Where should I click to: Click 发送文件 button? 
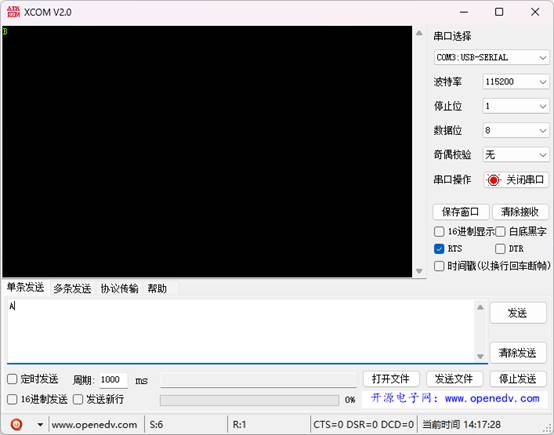(454, 379)
